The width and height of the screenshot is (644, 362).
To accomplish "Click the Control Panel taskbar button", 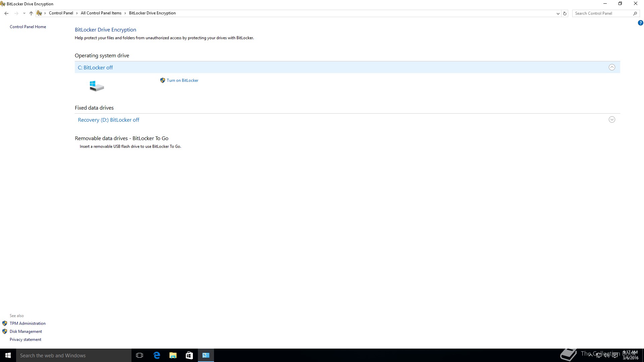I will (206, 355).
